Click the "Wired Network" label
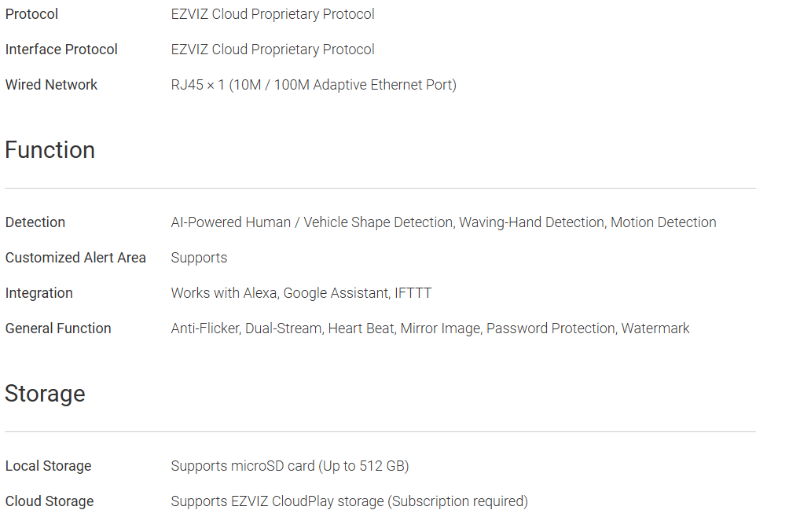 pos(51,85)
